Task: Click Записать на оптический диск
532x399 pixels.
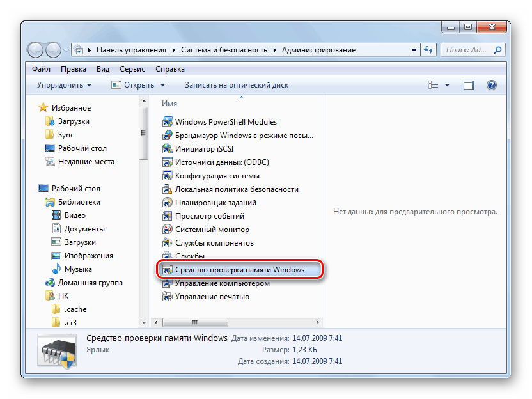Action: click(237, 85)
